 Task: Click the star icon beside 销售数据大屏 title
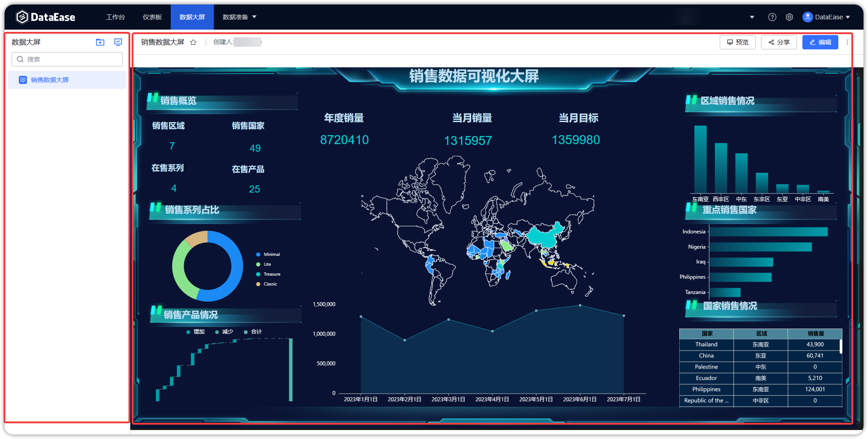coord(193,42)
